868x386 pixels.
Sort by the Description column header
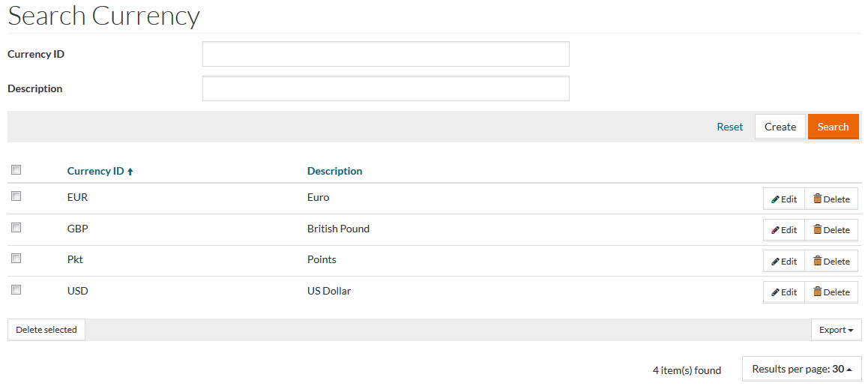334,171
